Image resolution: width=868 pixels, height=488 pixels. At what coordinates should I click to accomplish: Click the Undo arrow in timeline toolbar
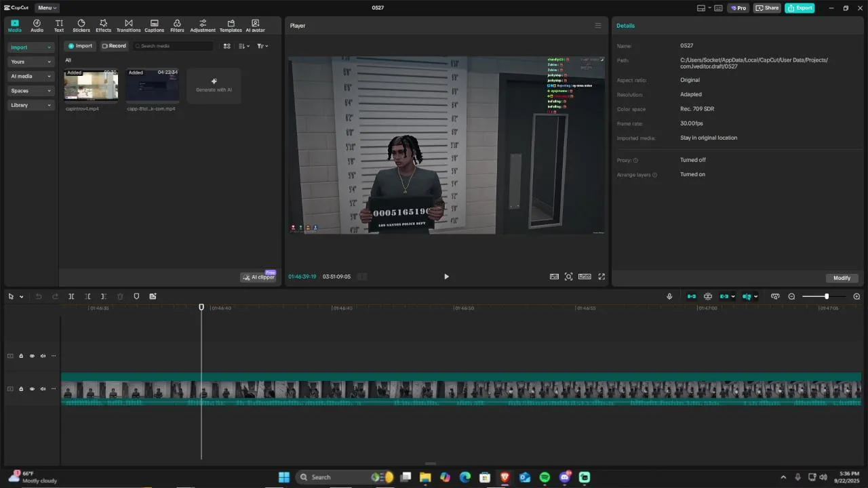pos(39,296)
